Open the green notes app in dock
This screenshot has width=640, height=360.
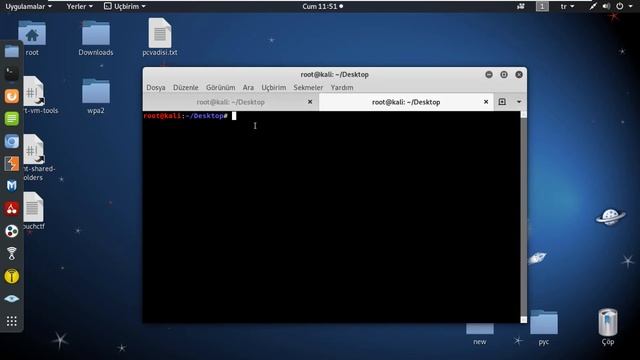[x=11, y=119]
